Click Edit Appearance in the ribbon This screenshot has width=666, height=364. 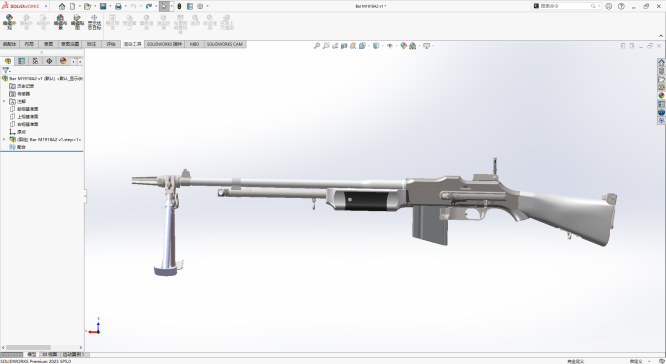tap(9, 22)
